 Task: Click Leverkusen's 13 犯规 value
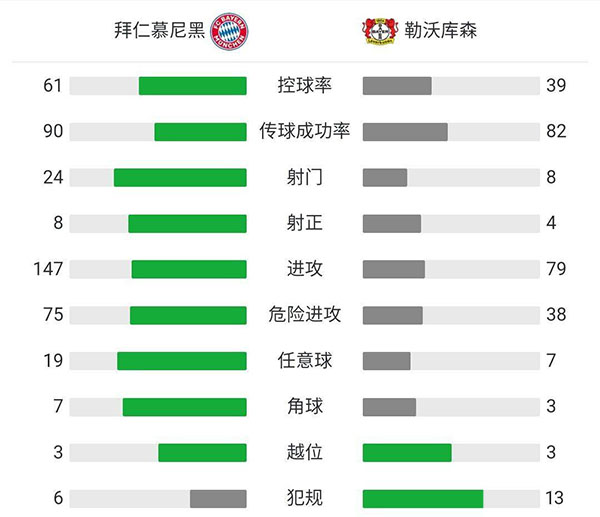pos(556,498)
